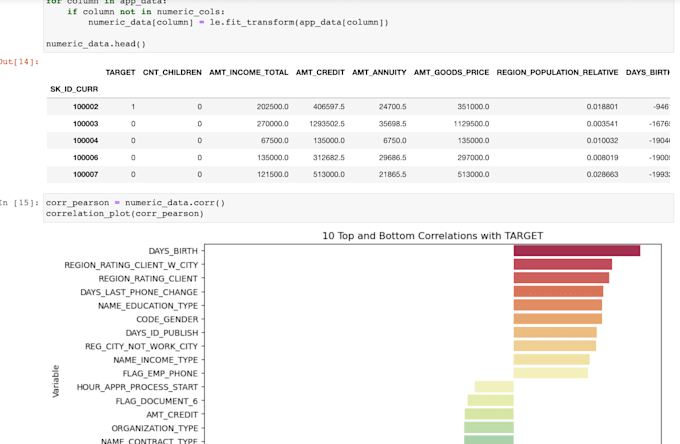This screenshot has height=444, width=680.
Task: Click the green ORGANIZATION_TYPE bar
Action: 488,427
